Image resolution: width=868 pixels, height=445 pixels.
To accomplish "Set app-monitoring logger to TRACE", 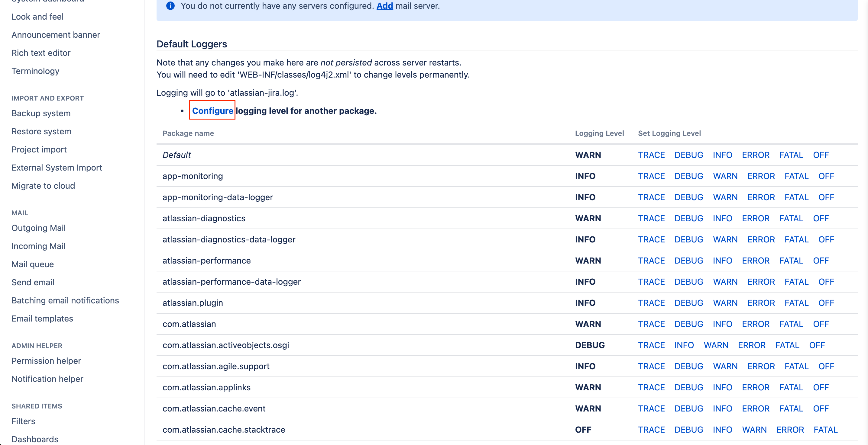I will click(651, 176).
